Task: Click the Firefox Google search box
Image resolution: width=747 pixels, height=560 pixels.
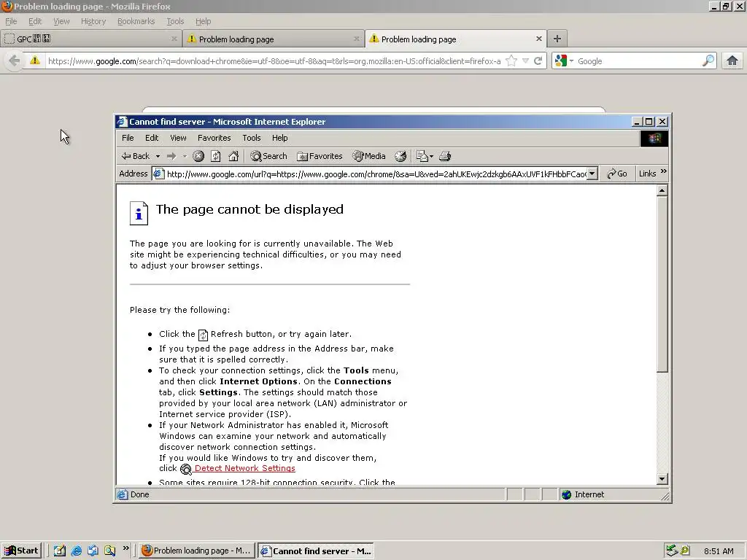Action: click(x=638, y=61)
